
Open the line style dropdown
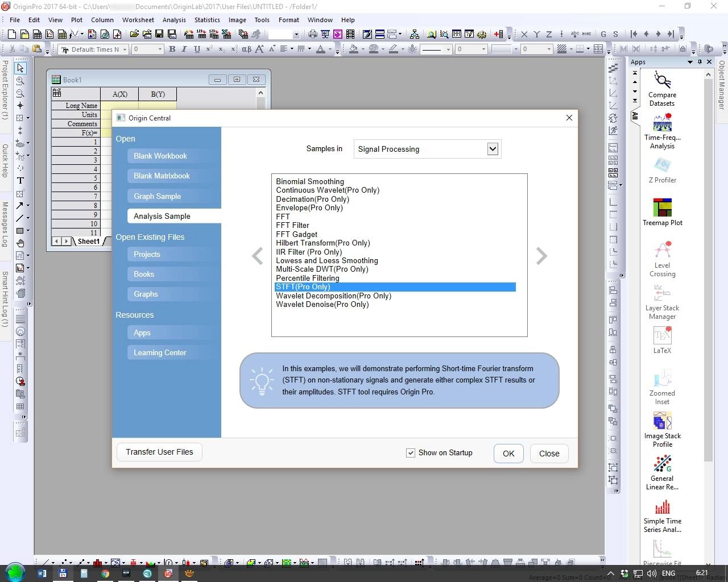click(x=448, y=49)
